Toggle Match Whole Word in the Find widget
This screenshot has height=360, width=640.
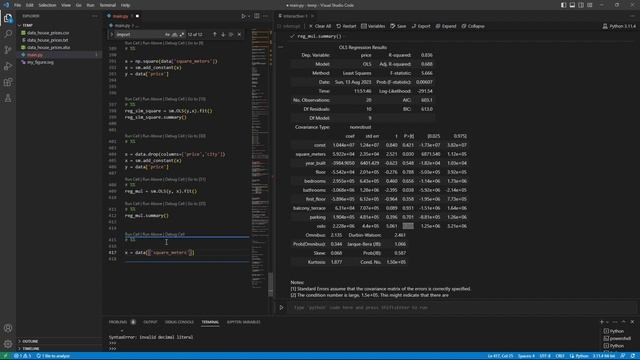(x=175, y=35)
